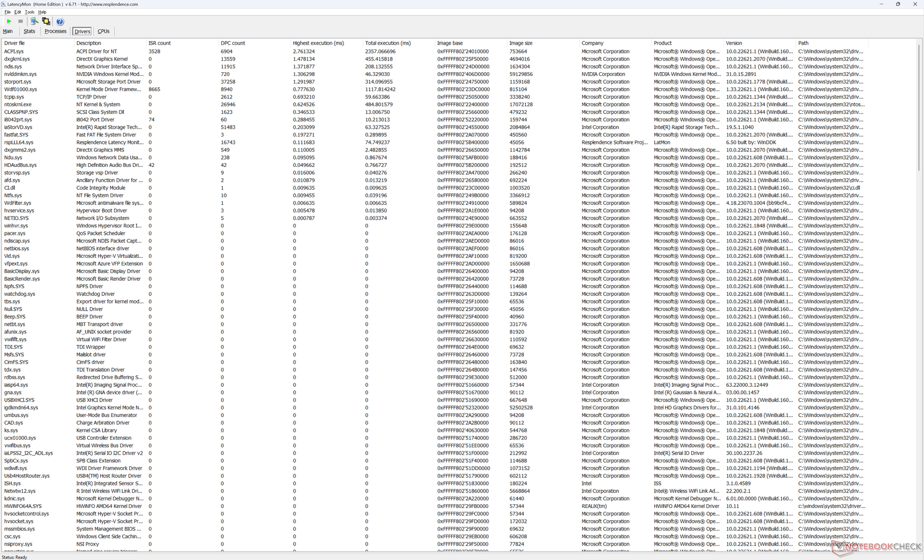Restore down the window
Viewport: 924px width, 560px height.
tap(898, 4)
